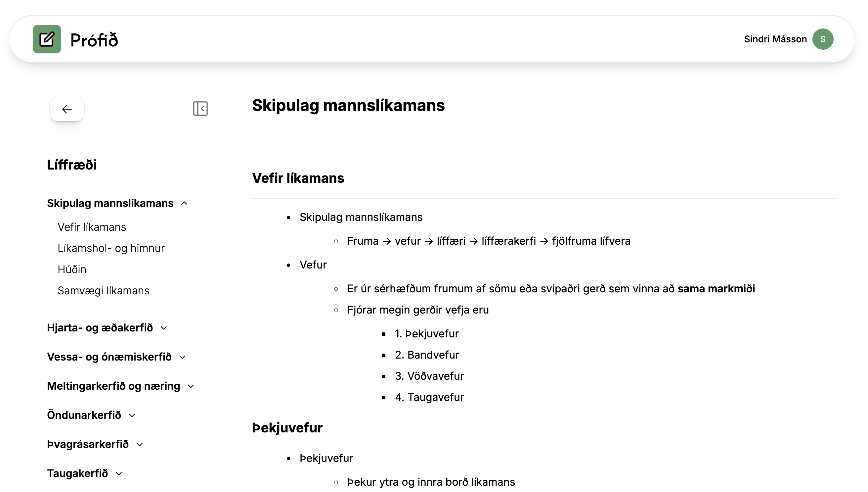Click the Líffræði course title
This screenshot has width=868, height=492.
71,165
